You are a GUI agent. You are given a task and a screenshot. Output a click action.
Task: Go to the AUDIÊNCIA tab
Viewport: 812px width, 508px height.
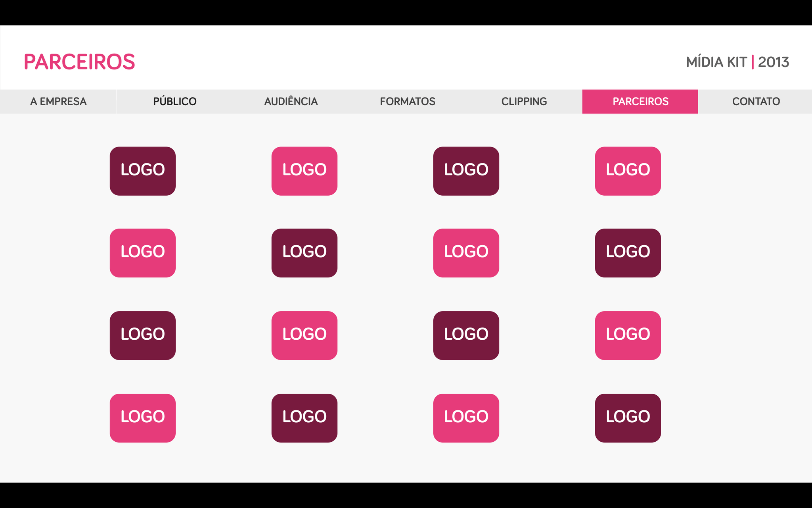point(291,102)
